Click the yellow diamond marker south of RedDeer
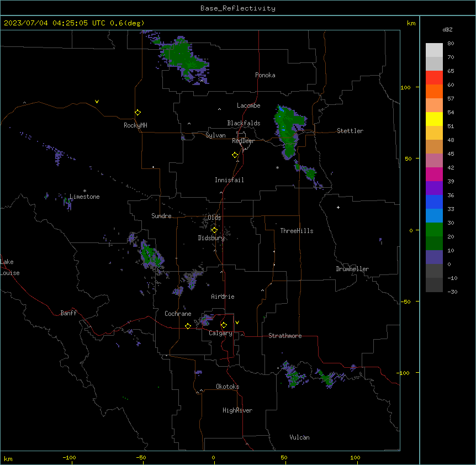 pos(235,155)
